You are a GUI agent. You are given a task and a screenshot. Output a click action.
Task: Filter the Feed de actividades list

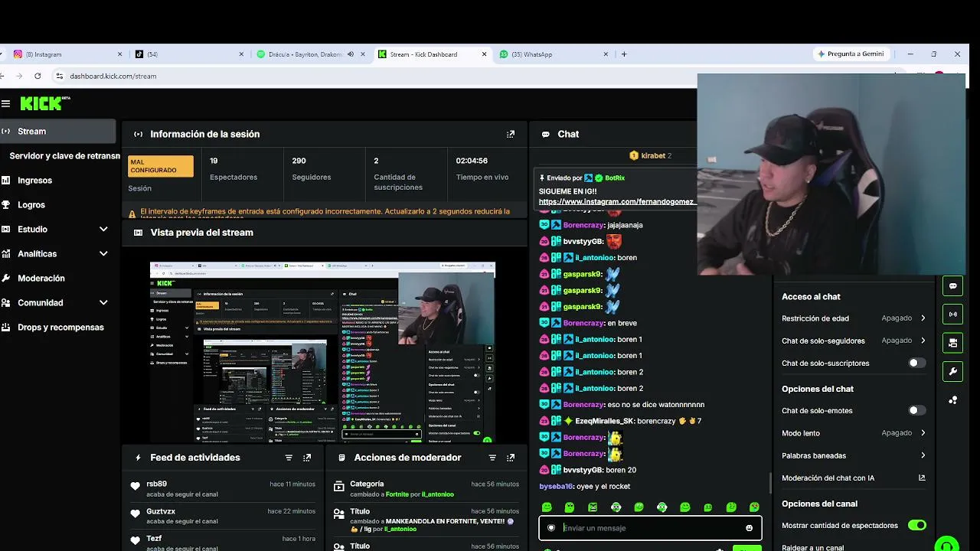289,458
